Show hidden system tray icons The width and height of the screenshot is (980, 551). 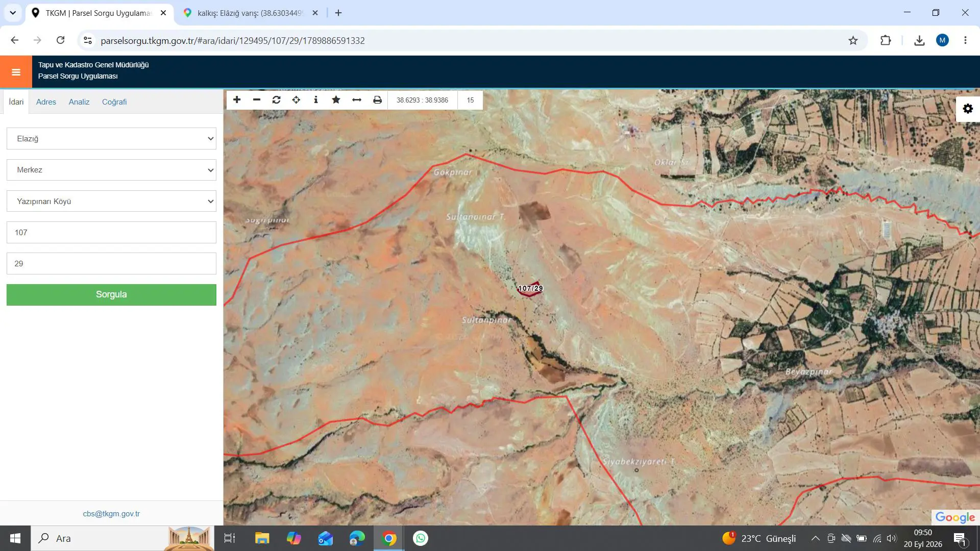(x=816, y=538)
